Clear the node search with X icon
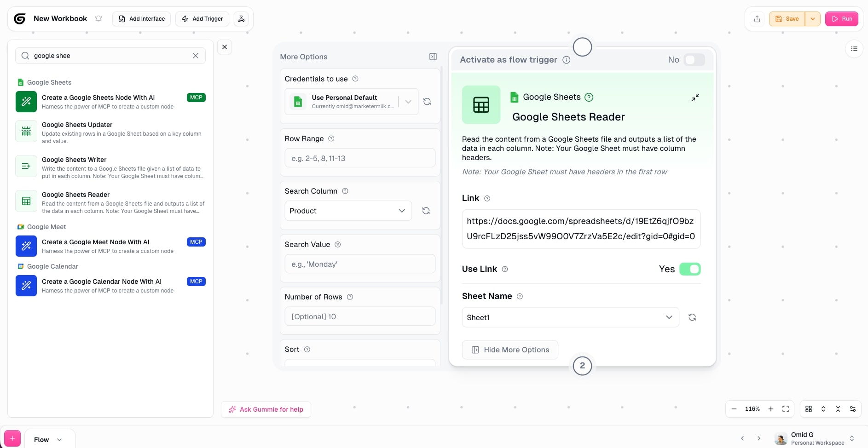The image size is (868, 448). pos(196,56)
